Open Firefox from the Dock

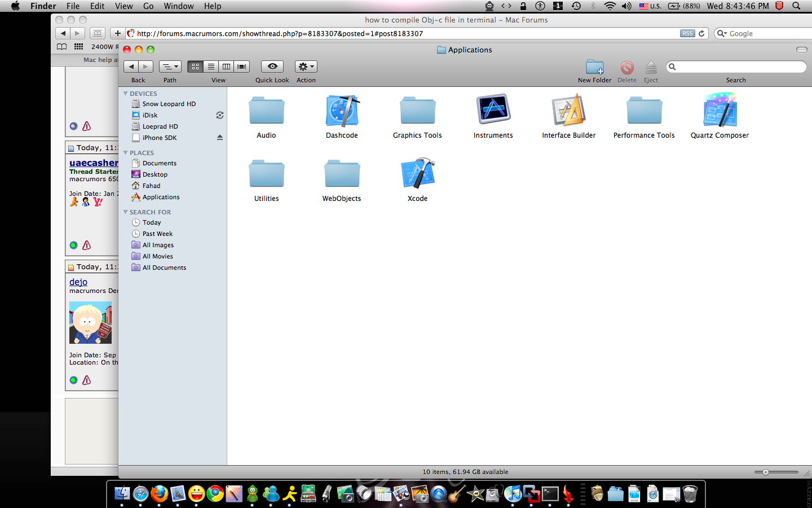pos(159,494)
